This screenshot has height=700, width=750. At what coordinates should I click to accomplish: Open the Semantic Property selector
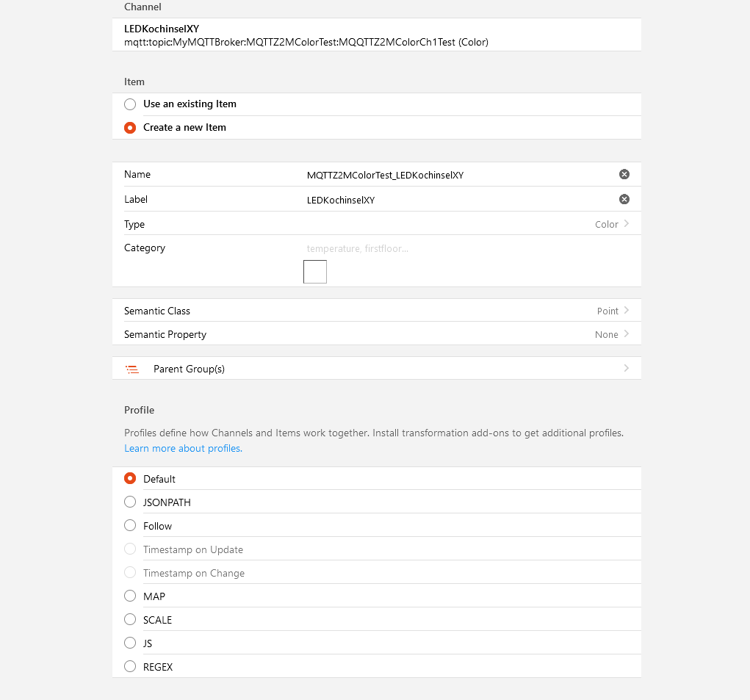[611, 334]
